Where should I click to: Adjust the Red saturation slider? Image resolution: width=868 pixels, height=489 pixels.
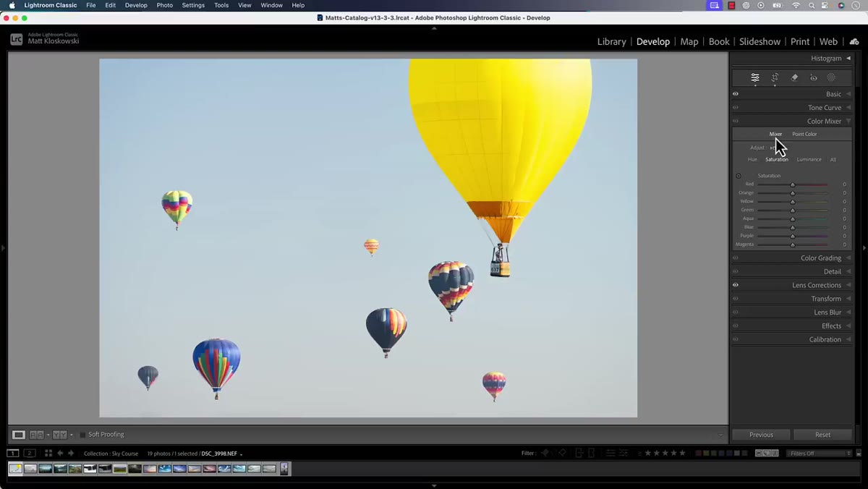click(793, 184)
